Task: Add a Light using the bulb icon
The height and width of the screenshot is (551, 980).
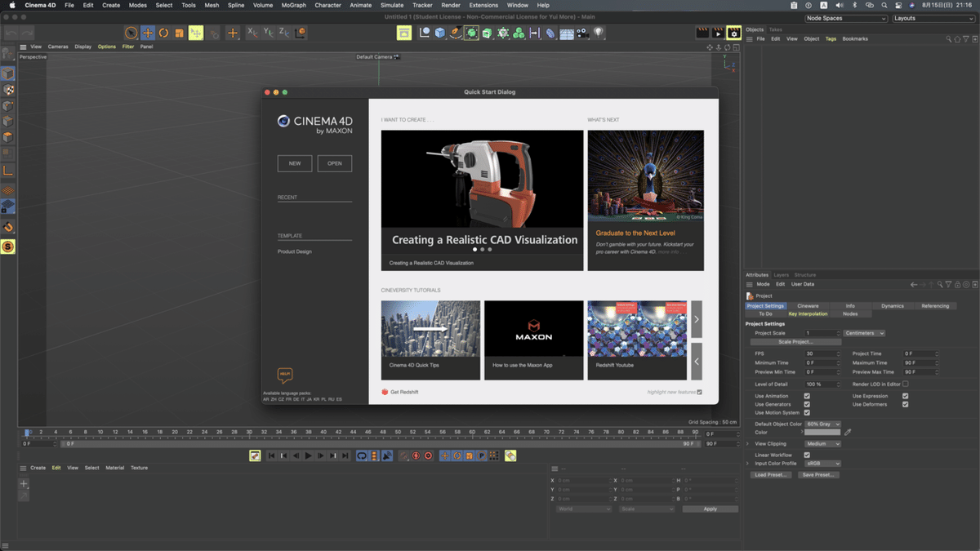Action: pos(599,33)
